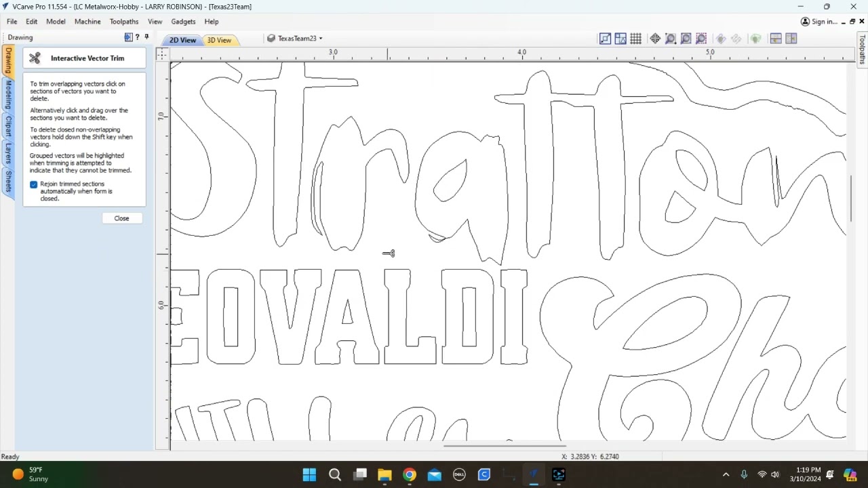The height and width of the screenshot is (488, 868).
Task: Open the weather widget showing 59°F Sunny
Action: click(31, 474)
